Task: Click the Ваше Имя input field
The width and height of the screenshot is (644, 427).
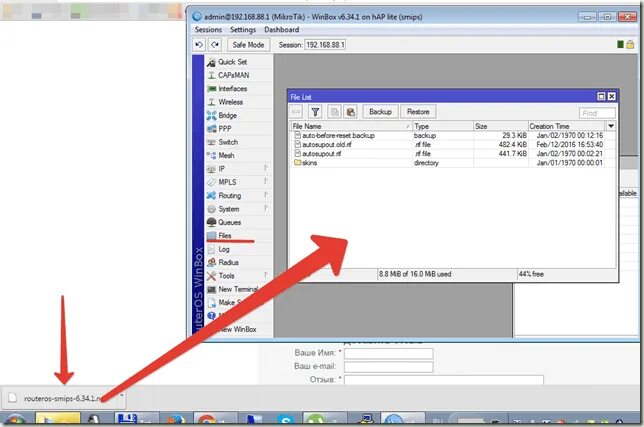Action: click(x=389, y=353)
